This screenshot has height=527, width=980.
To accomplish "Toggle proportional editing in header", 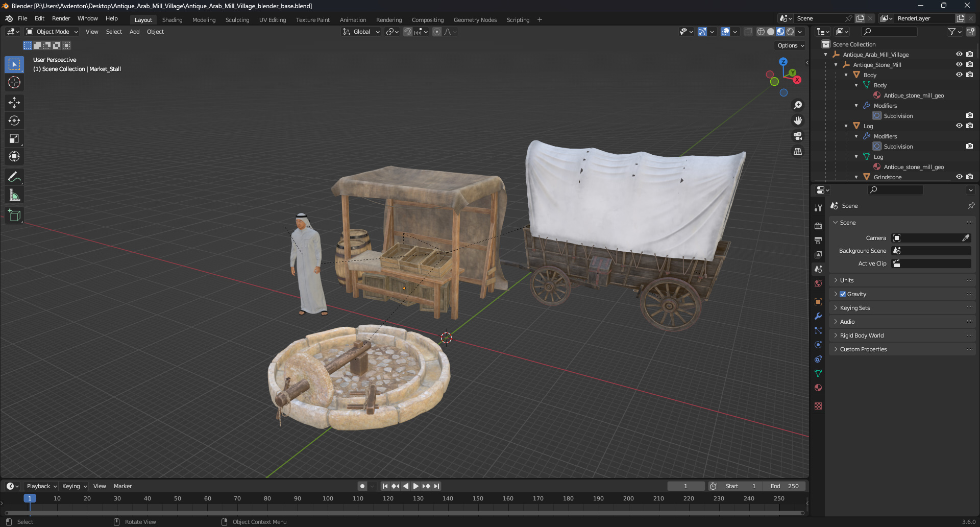I will (437, 32).
